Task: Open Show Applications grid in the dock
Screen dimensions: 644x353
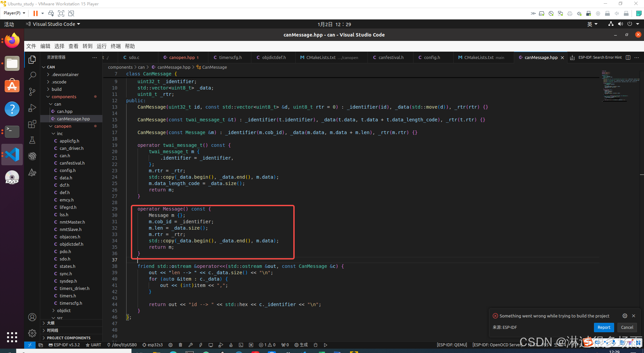Action: (12, 337)
